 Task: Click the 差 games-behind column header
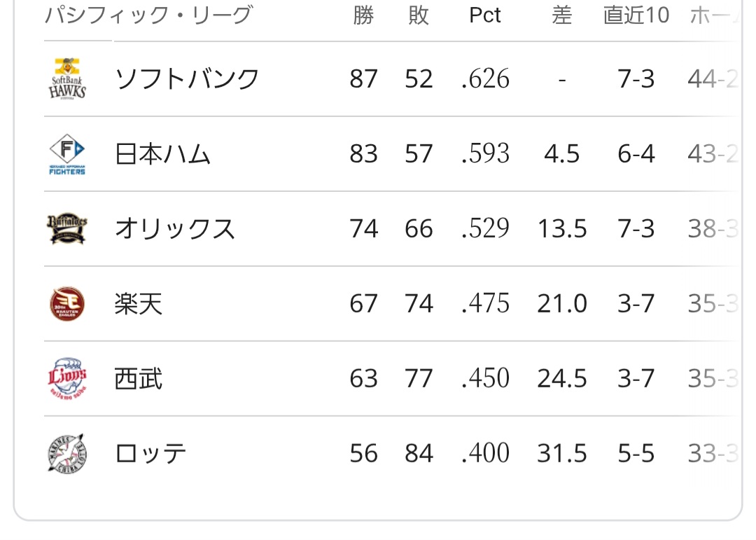(x=561, y=15)
